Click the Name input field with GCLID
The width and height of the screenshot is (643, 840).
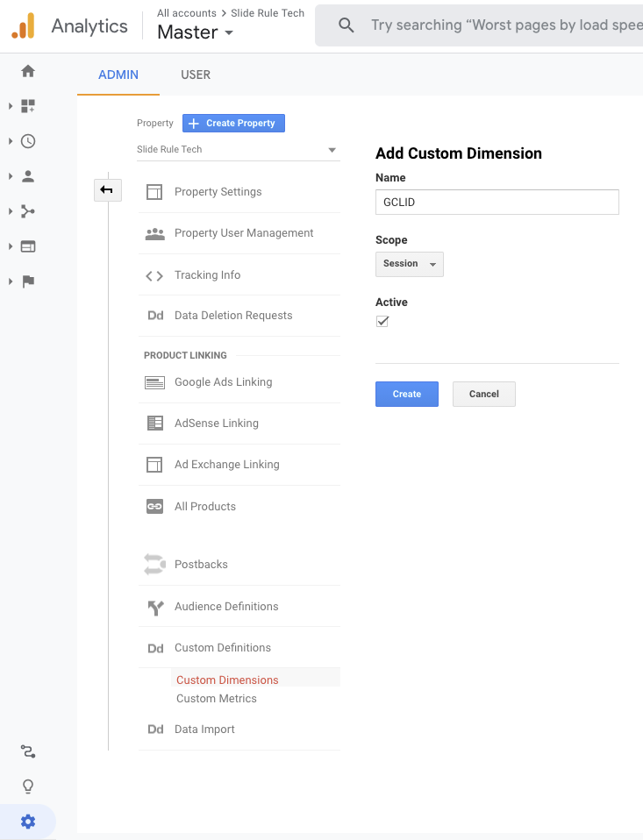point(497,202)
